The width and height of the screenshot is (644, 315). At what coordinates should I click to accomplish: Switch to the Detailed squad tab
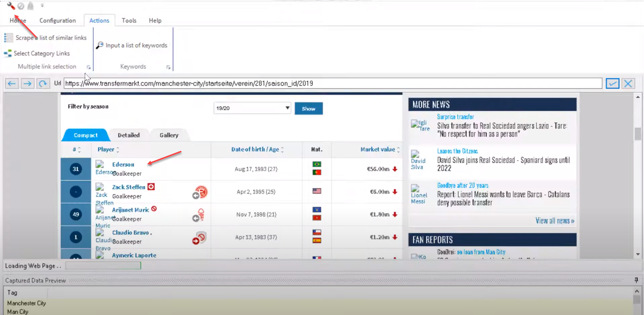128,135
